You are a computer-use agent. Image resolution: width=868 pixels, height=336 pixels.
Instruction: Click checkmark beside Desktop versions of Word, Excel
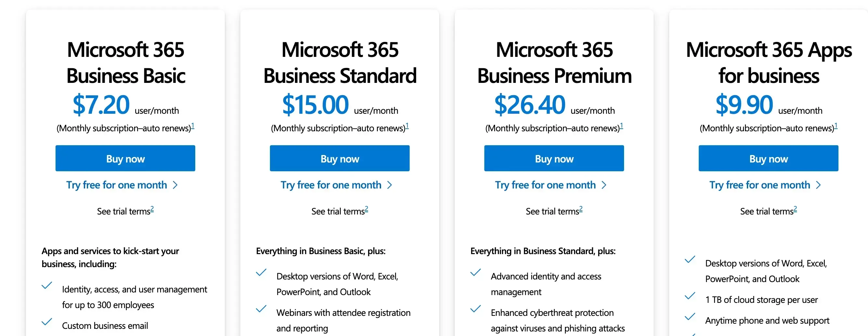(261, 273)
